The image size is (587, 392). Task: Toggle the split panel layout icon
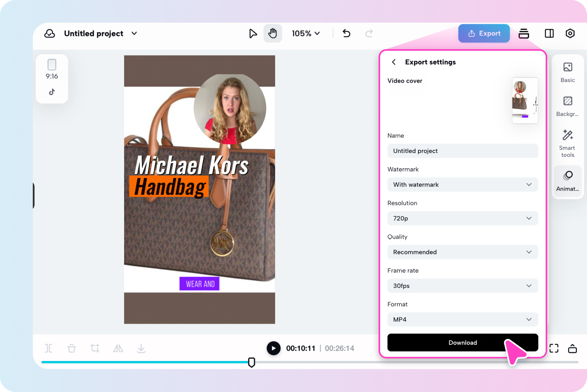click(549, 34)
